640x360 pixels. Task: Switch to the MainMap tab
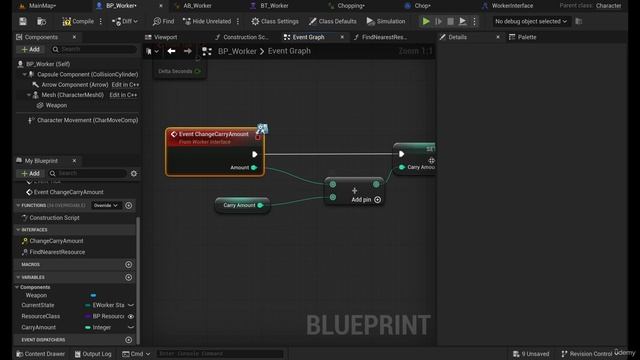pyautogui.click(x=42, y=6)
